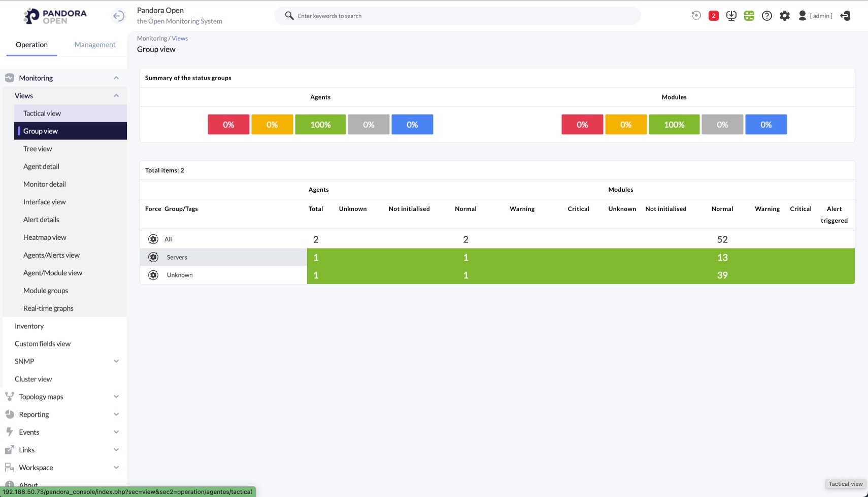Open the settings gear icon in the header

[784, 16]
